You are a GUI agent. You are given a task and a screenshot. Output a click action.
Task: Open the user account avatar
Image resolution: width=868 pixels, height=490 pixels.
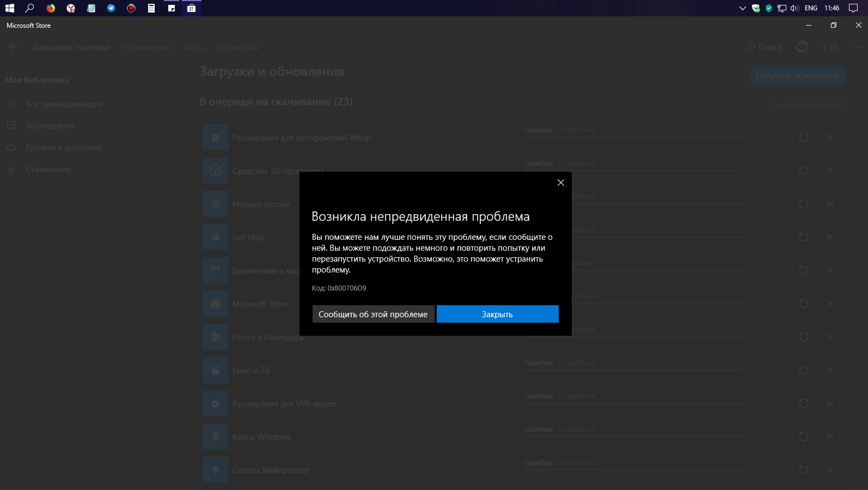point(802,47)
